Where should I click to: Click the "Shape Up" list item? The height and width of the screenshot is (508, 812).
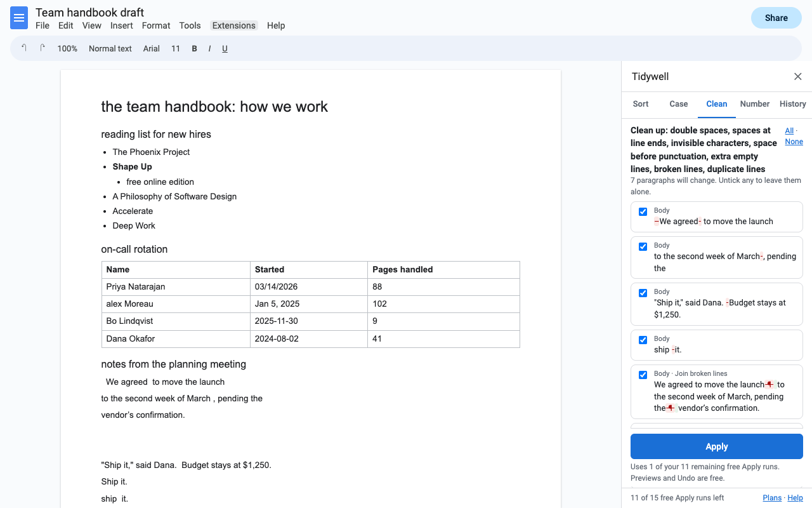[132, 166]
